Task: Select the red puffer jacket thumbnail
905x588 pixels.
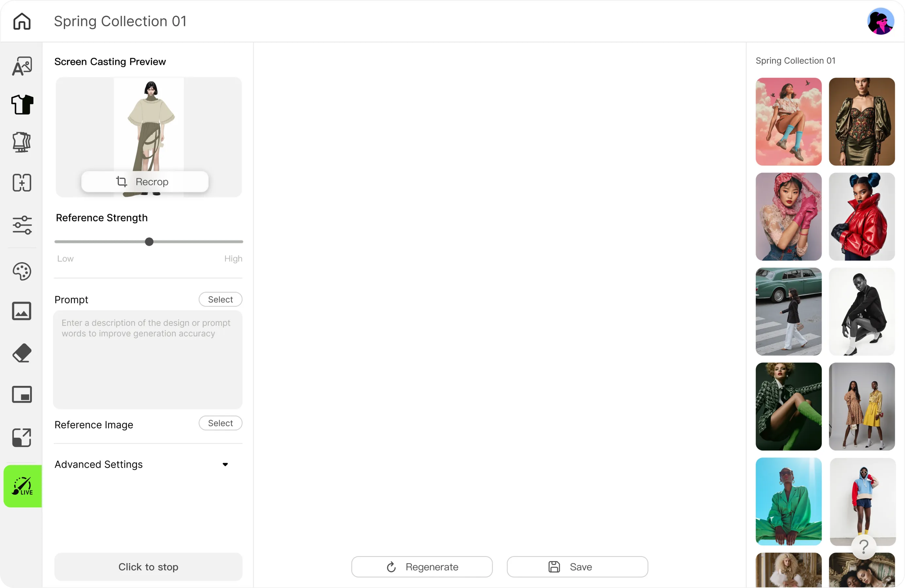Action: [862, 217]
